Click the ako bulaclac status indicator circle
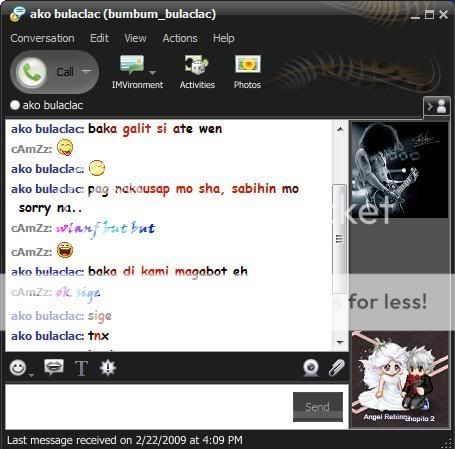Screen dimensions: 455x449 coord(15,105)
